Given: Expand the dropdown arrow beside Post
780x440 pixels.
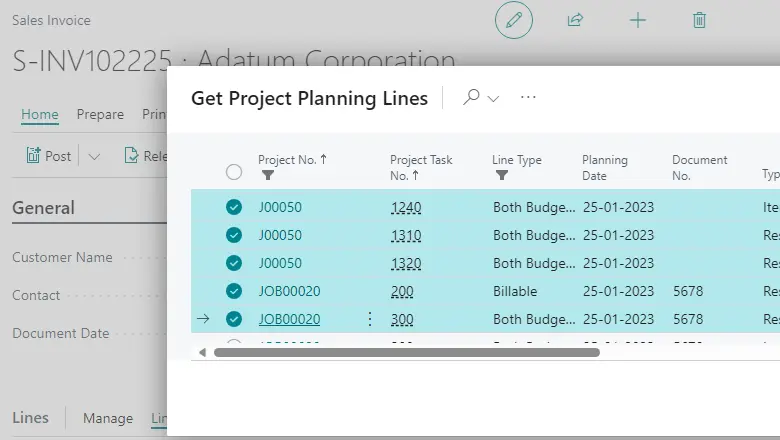Looking at the screenshot, I should [x=94, y=156].
